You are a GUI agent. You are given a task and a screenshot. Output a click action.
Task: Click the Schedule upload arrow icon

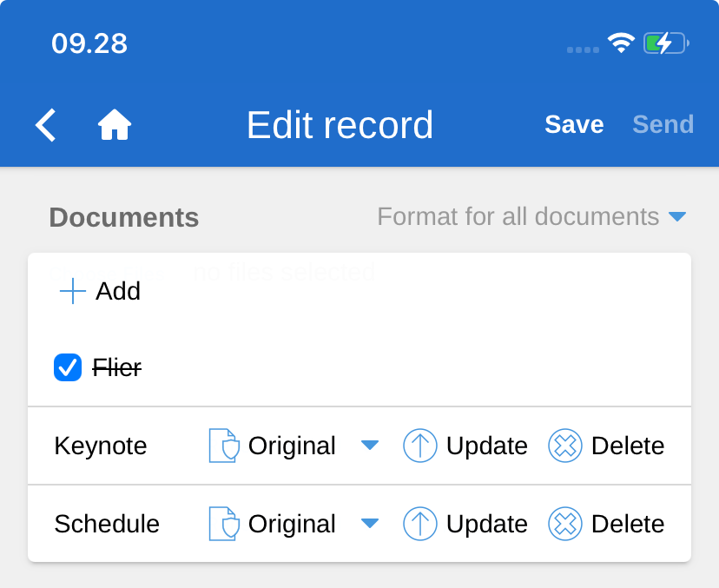click(420, 524)
